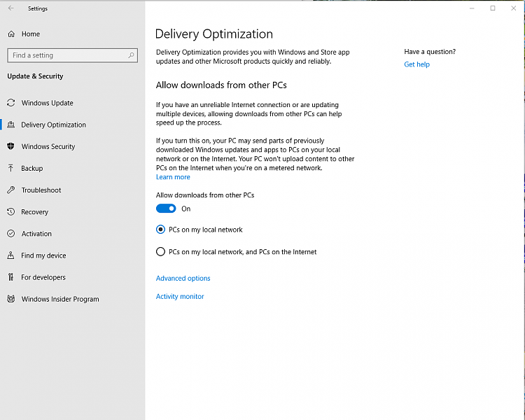Open Windows Update label in sidebar

47,103
